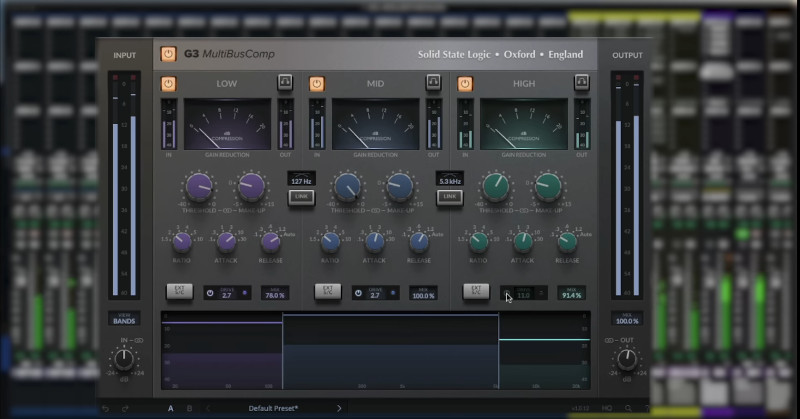Enable HIGH band EXT S/C button
Screen dimensions: 800x419
tap(476, 291)
